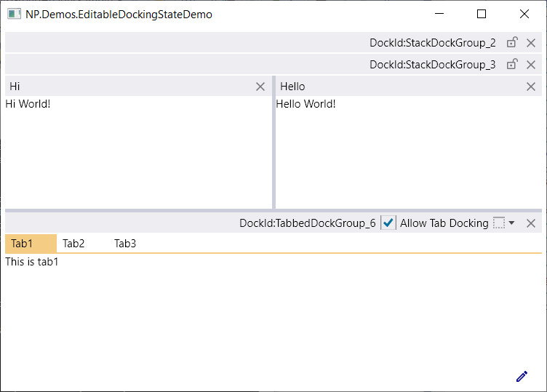Image resolution: width=547 pixels, height=392 pixels.
Task: Click the Hello pane header title
Action: [292, 87]
